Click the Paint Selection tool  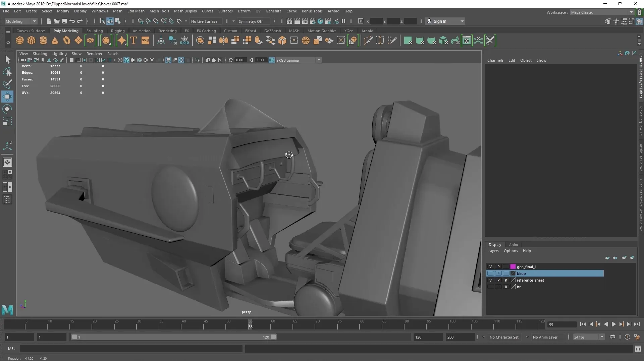(x=7, y=84)
